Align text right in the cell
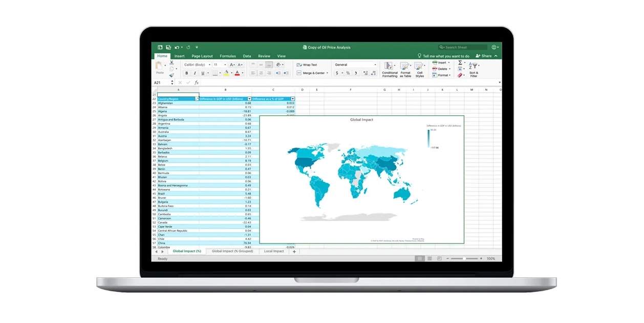The image size is (644, 323). click(x=269, y=73)
